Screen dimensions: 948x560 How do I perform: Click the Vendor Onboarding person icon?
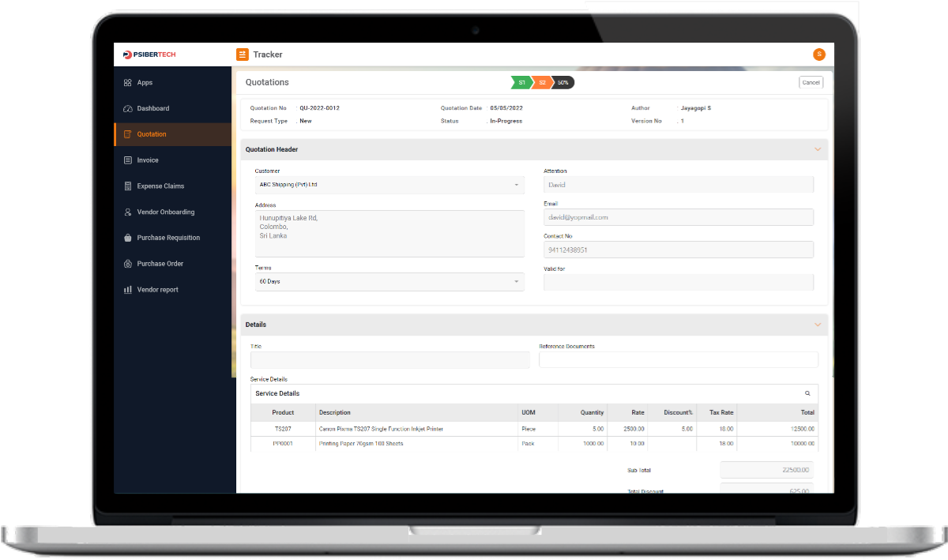(x=128, y=212)
